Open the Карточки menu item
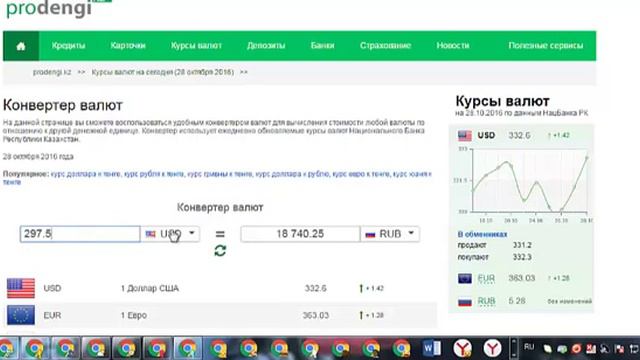This screenshot has width=640, height=360. (128, 46)
